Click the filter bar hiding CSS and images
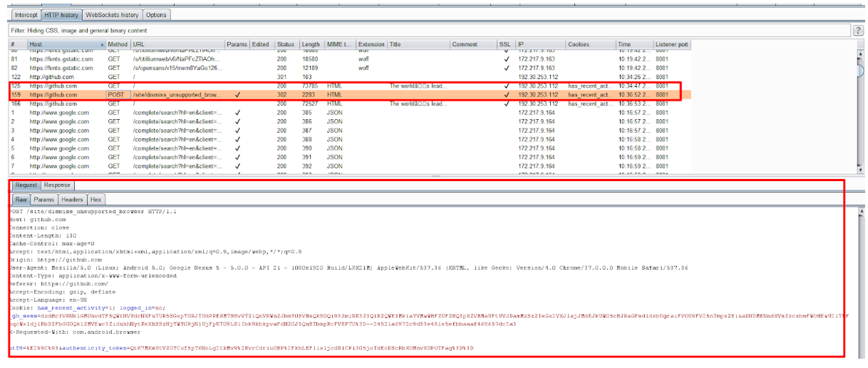The height and width of the screenshot is (368, 868). pos(430,31)
